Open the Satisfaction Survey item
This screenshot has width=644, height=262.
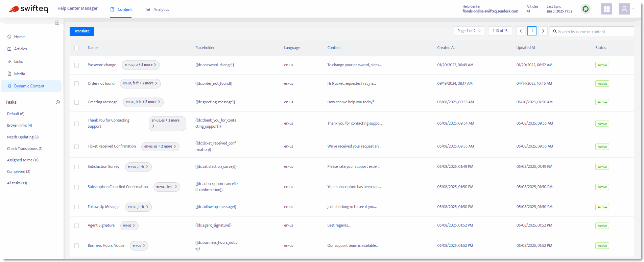click(x=103, y=166)
